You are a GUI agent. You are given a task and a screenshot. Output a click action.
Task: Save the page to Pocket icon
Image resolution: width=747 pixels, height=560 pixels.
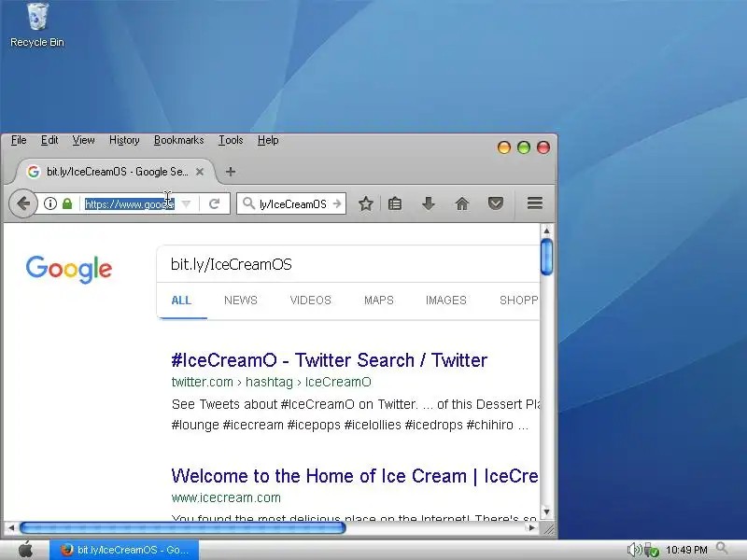click(496, 203)
